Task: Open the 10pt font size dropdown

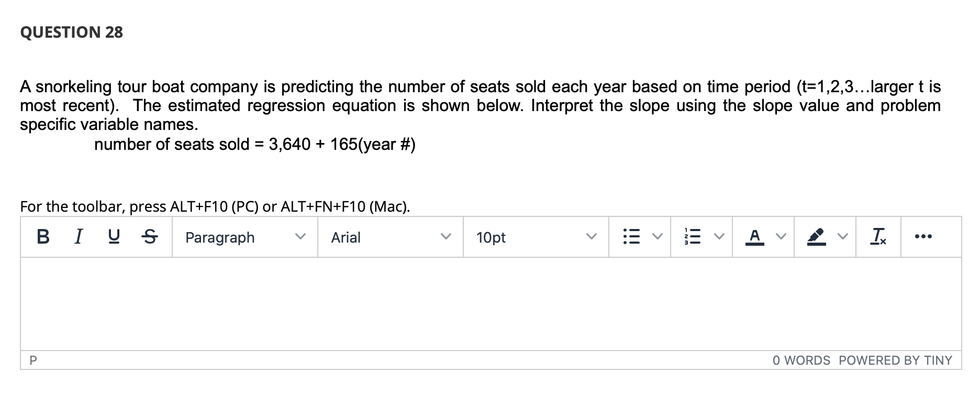Action: tap(536, 237)
